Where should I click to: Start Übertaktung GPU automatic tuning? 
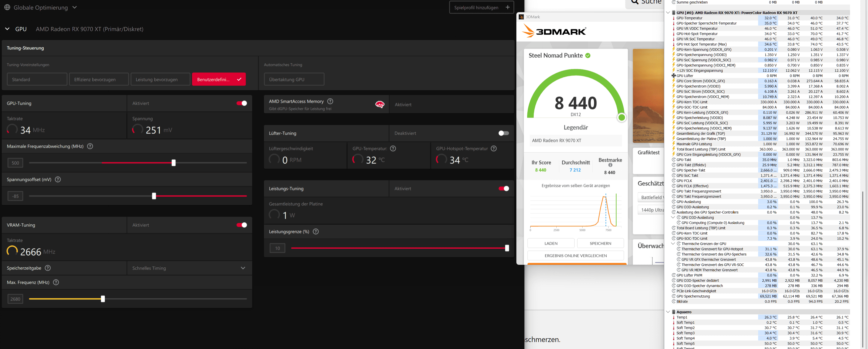(x=294, y=79)
